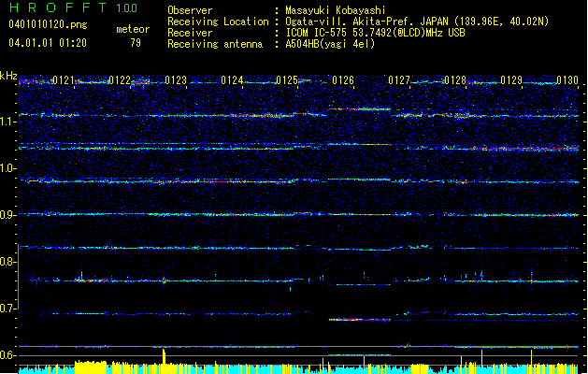
Task: Click the 0126 time marker
Action: point(343,80)
